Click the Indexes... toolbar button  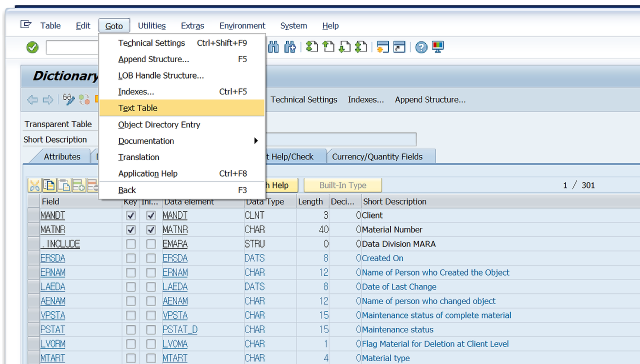pyautogui.click(x=366, y=99)
